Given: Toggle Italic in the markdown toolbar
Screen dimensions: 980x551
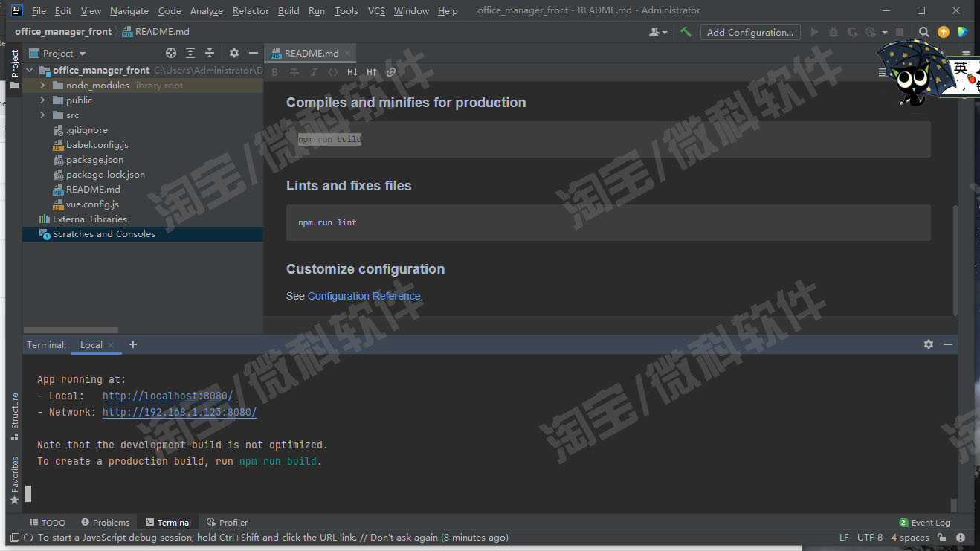Looking at the screenshot, I should (x=314, y=72).
